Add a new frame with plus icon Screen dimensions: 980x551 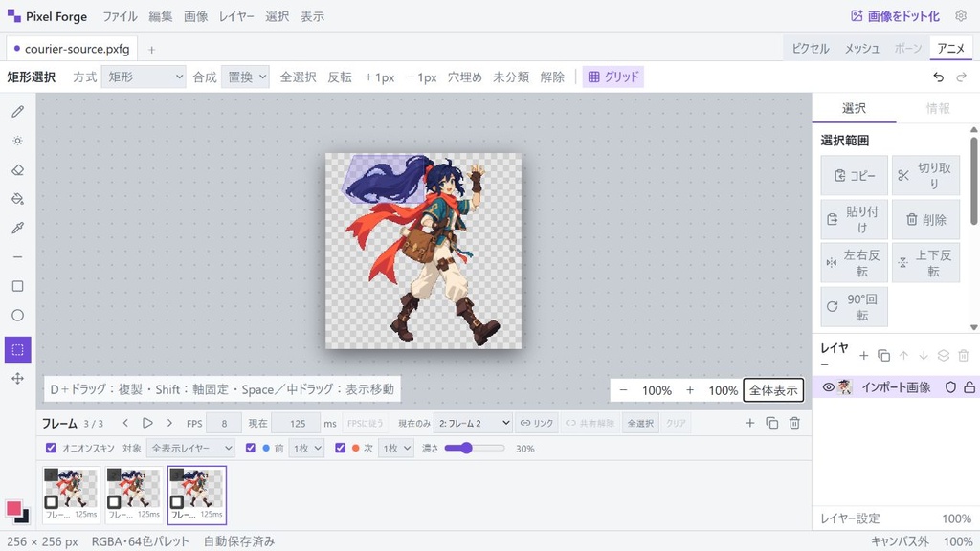[x=750, y=423]
